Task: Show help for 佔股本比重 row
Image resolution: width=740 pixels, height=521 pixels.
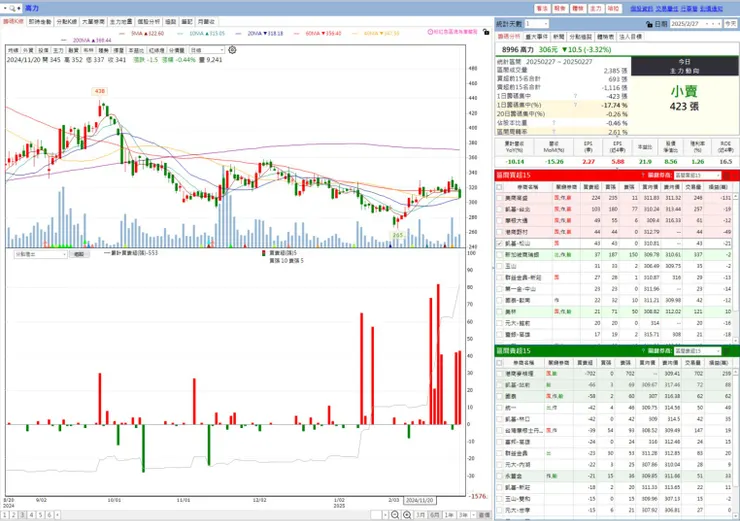Action: [554, 123]
